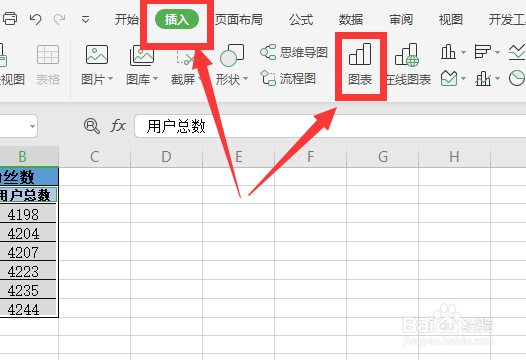This screenshot has width=526, height=360.
Task: Click the zoom search icon beside fx
Action: [x=92, y=126]
